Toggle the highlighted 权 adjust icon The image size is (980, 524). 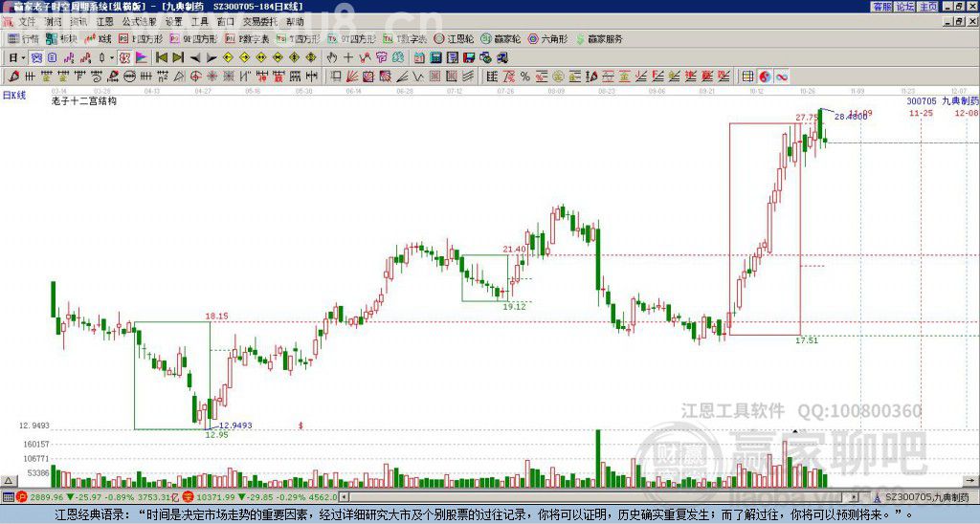click(124, 58)
